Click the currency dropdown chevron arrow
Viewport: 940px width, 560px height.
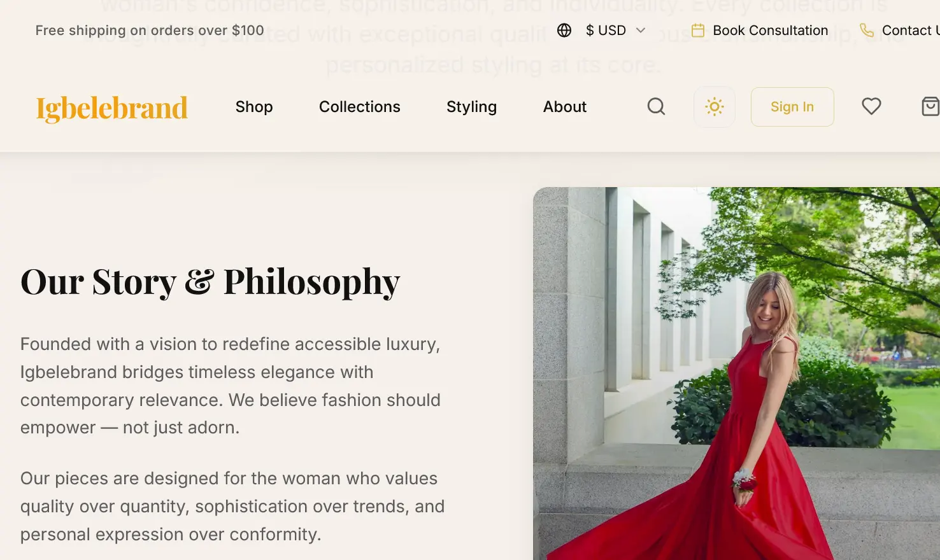coord(641,31)
